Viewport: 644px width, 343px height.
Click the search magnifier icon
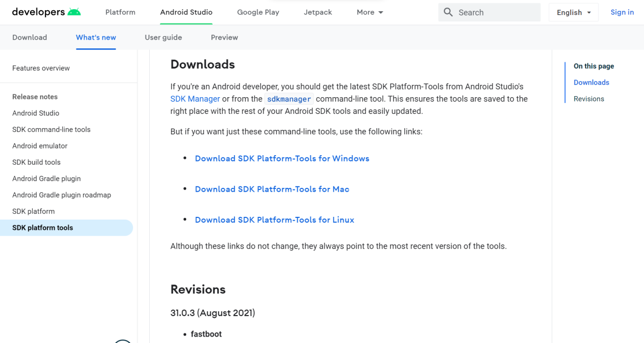click(448, 12)
